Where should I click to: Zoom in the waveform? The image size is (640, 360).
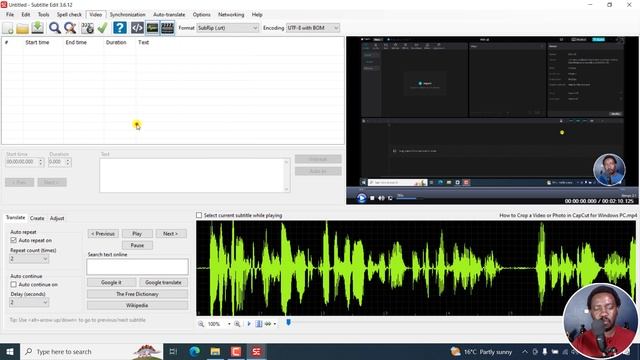coord(237,324)
